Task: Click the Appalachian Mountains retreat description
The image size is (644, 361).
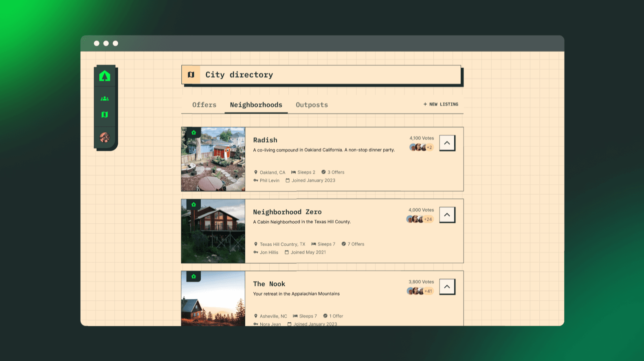Action: pyautogui.click(x=296, y=294)
